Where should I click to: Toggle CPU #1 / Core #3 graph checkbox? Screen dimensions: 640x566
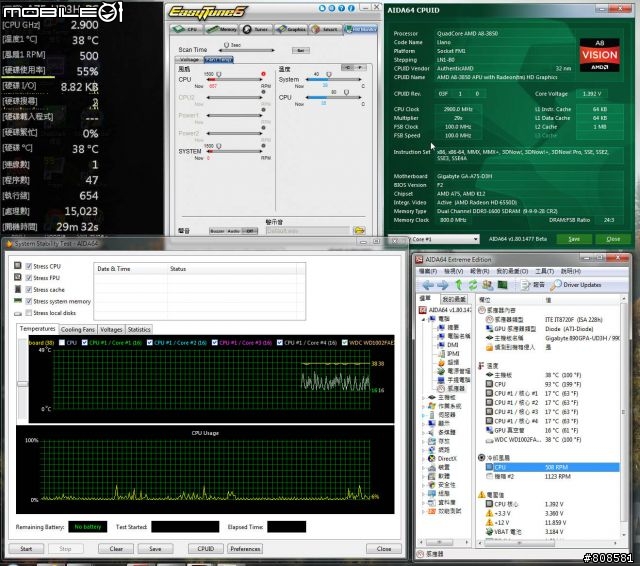215,343
